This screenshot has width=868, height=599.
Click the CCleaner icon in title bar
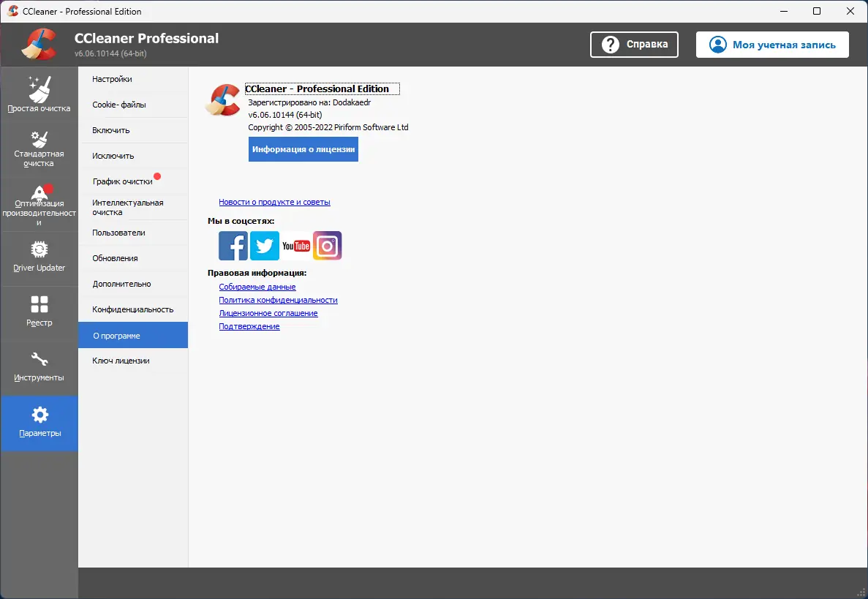pos(12,11)
